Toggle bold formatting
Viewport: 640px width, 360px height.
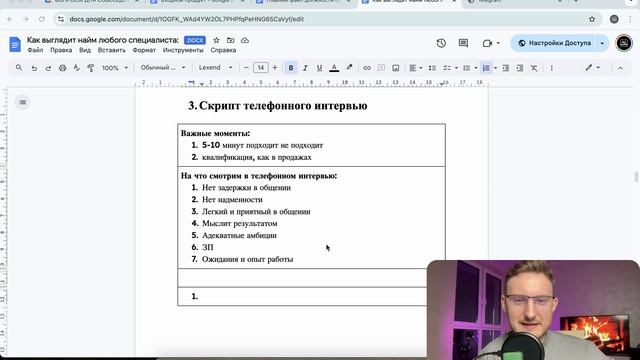[x=291, y=68]
